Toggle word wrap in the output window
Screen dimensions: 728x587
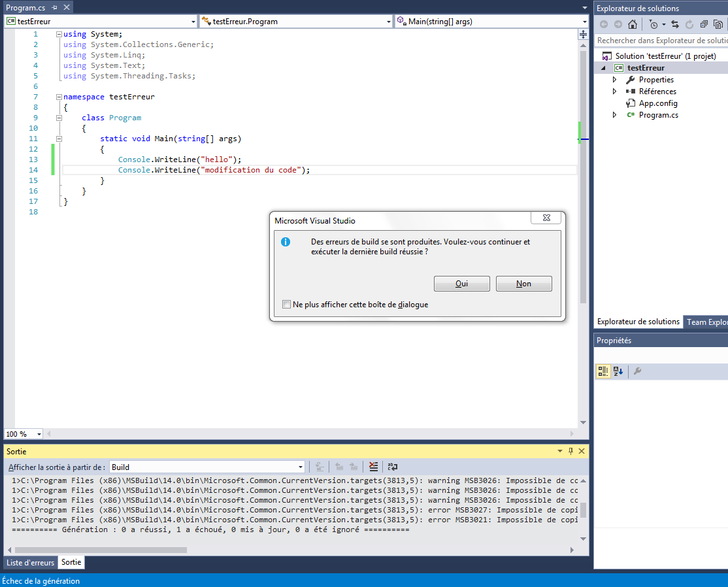tap(391, 467)
